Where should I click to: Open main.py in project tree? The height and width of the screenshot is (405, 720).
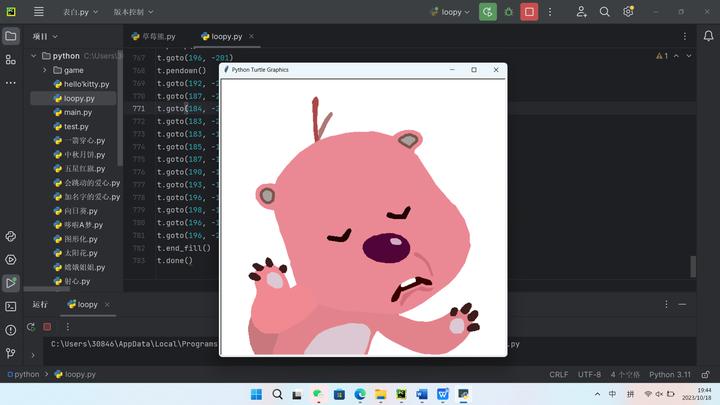[73, 112]
